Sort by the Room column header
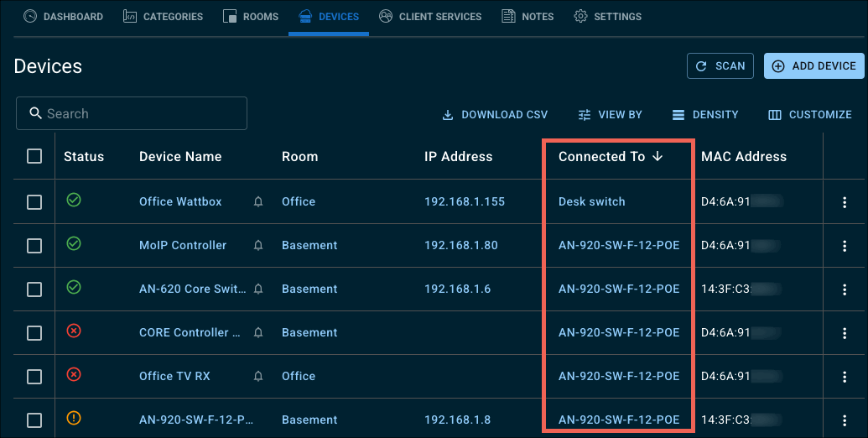868x438 pixels. (x=300, y=157)
